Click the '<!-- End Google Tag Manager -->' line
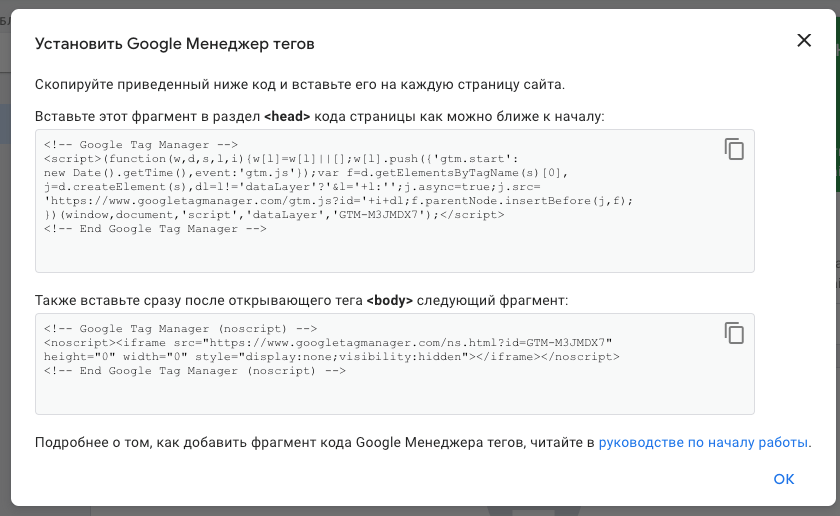 [155, 229]
